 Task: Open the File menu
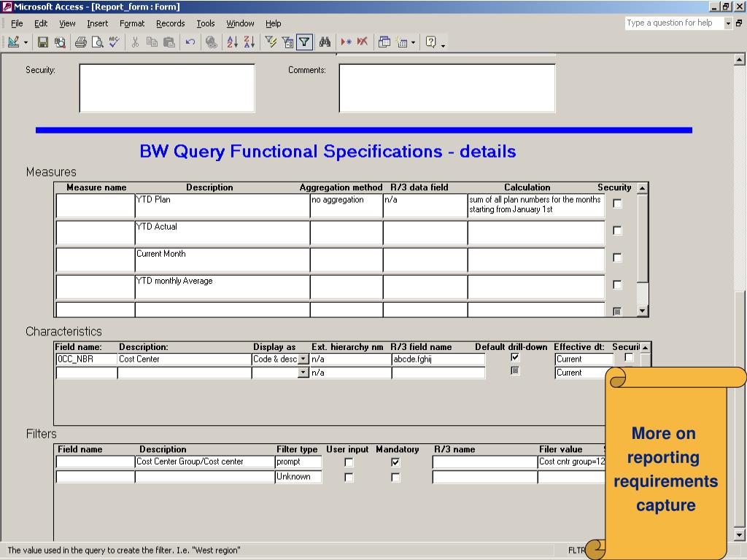(17, 23)
